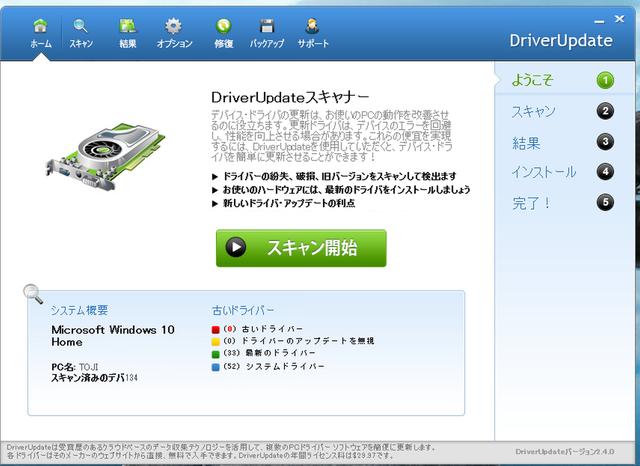Image resolution: width=640 pixels, height=466 pixels.
Task: Click blue swatch for システムドライバー
Action: coord(216,367)
